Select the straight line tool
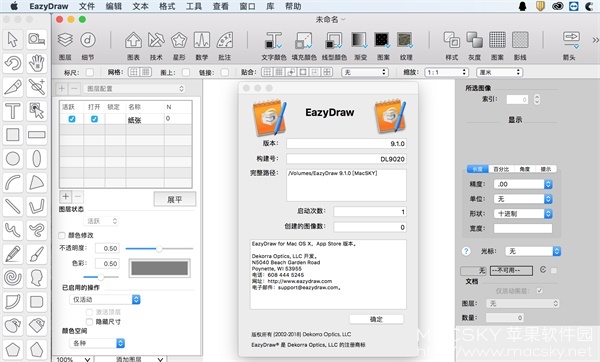600x362 pixels. point(13,206)
